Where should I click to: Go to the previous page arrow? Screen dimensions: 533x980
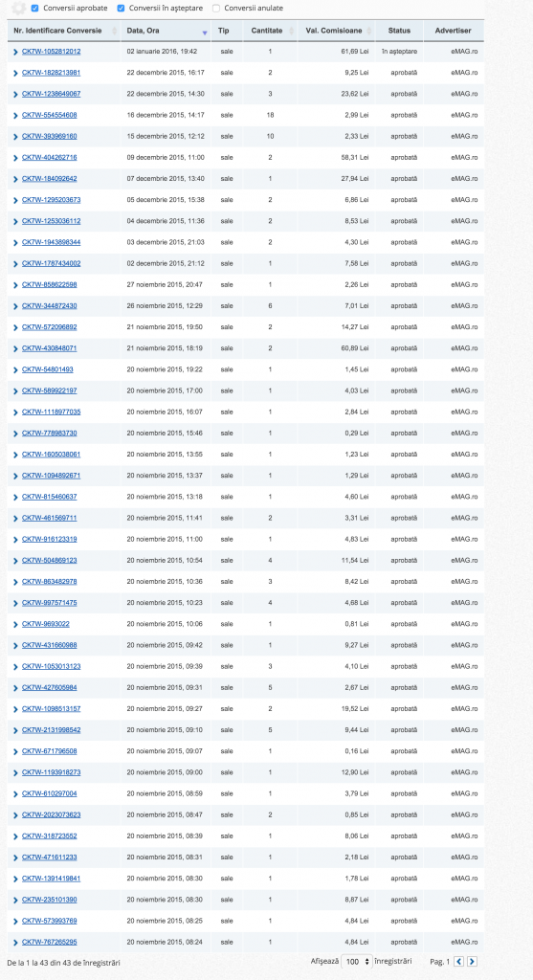click(458, 961)
